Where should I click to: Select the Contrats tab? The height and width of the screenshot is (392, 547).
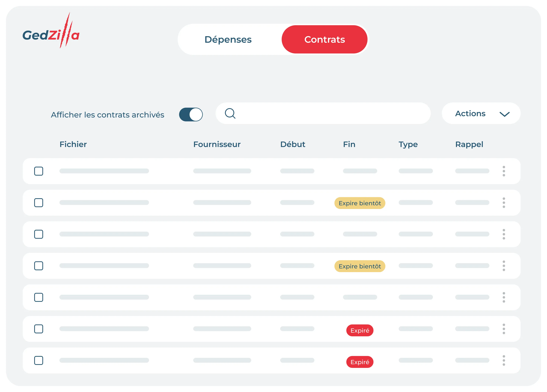[324, 40]
